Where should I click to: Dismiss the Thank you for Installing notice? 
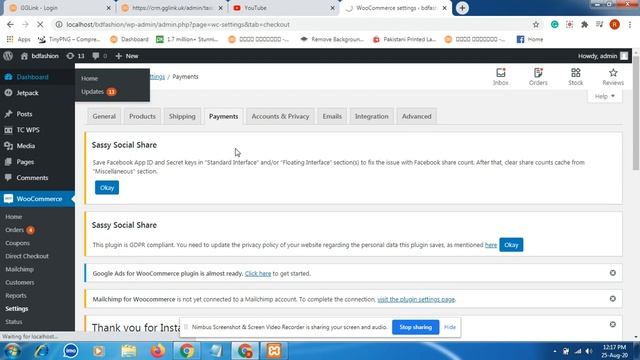[x=613, y=324]
